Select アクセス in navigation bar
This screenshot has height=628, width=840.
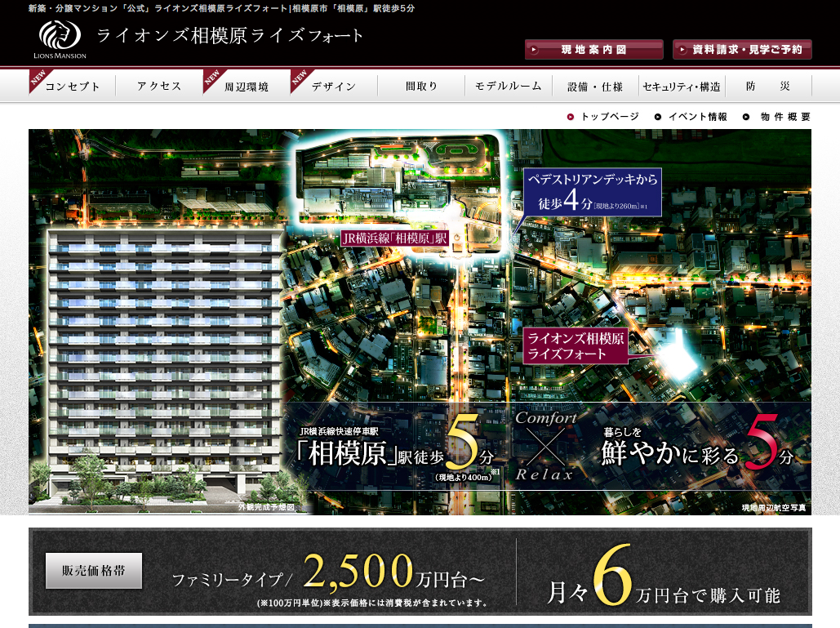[x=159, y=87]
